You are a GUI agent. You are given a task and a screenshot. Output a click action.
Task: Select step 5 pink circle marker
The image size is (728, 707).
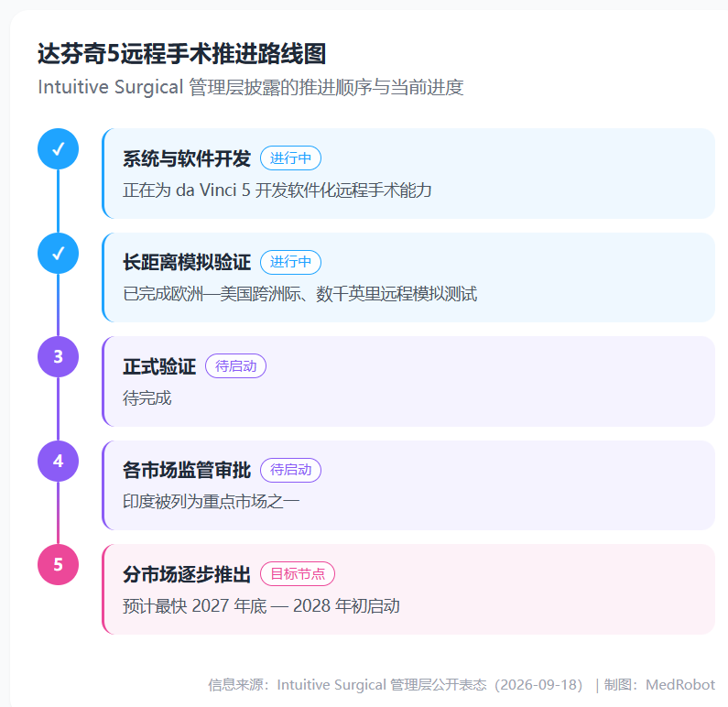58,564
